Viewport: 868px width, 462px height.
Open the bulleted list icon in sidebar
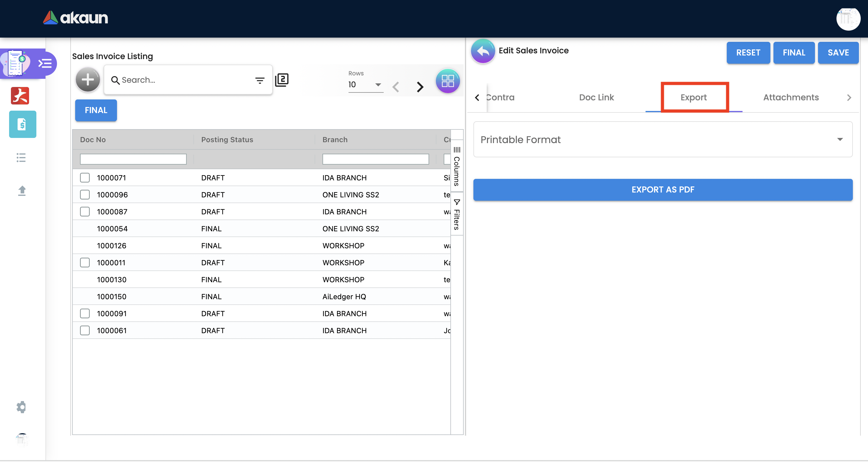pos(21,157)
